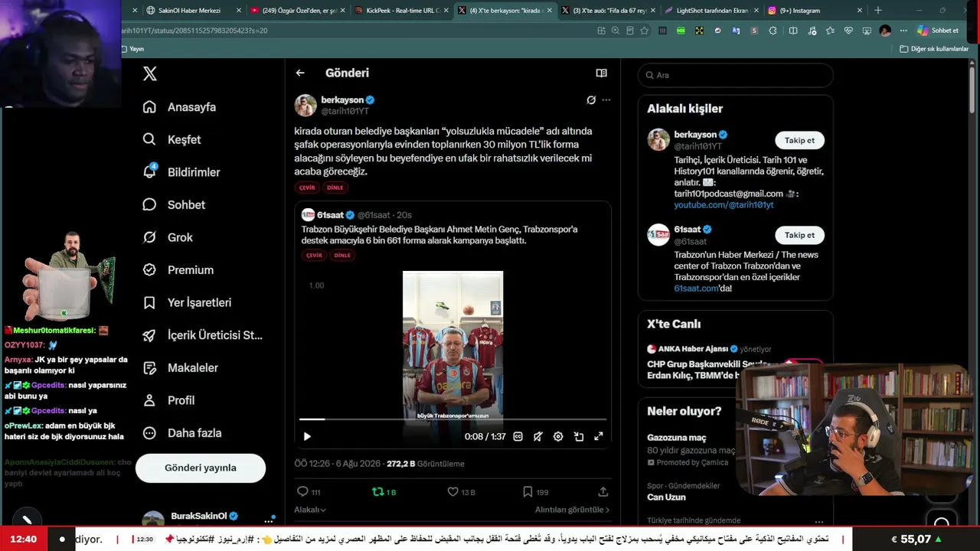Click the share icon under the post
The image size is (980, 551).
[603, 492]
